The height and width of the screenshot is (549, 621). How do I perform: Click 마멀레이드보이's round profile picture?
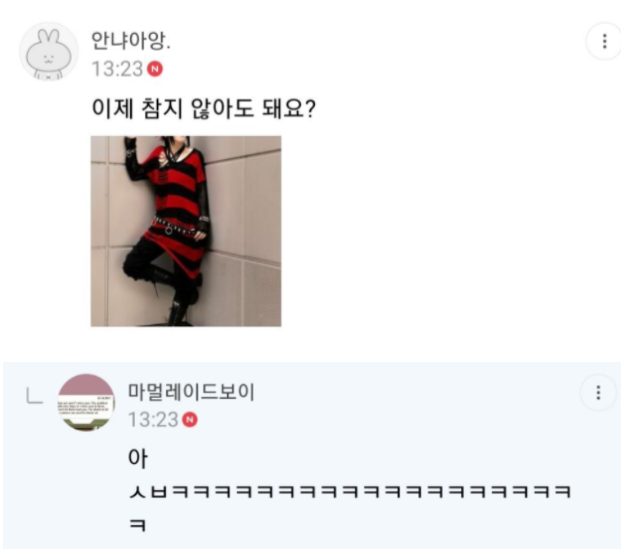86,402
